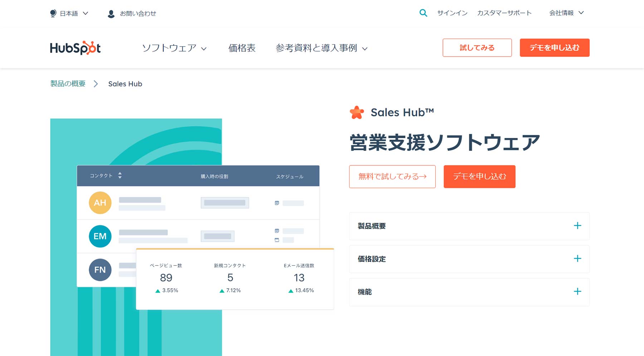
Task: Click the AH contact avatar
Action: coord(100,203)
